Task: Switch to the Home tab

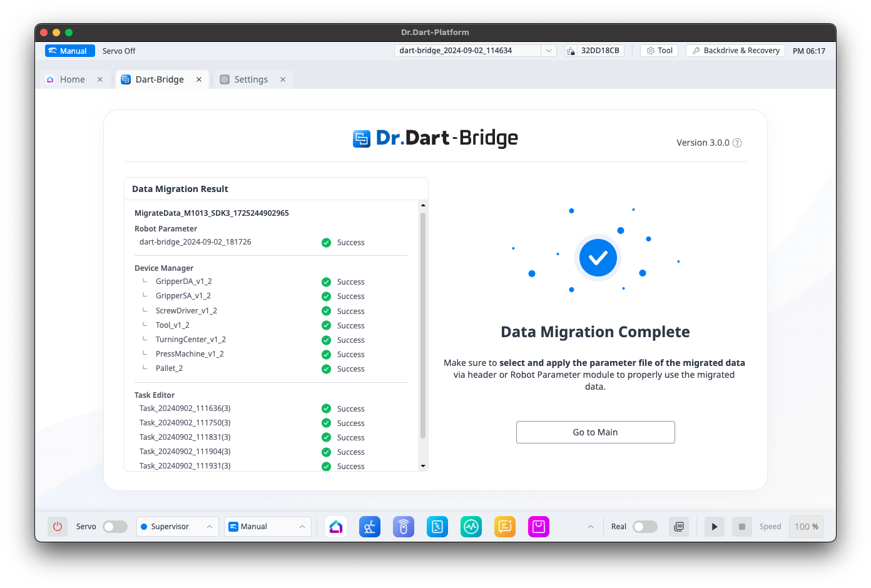Action: point(72,79)
